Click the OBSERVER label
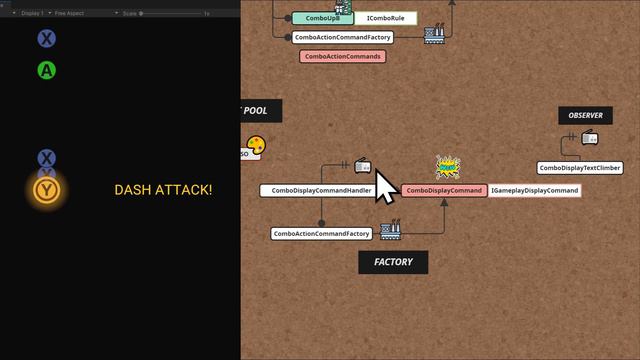Image resolution: width=640 pixels, height=360 pixels. pos(586,116)
